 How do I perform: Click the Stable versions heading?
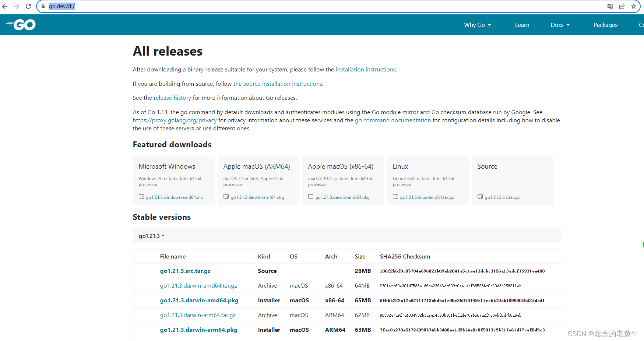pos(162,217)
